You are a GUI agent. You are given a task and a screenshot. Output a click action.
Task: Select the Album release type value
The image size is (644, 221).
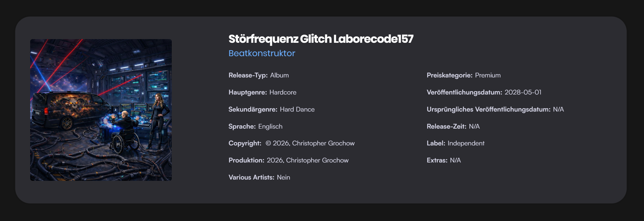click(x=279, y=75)
